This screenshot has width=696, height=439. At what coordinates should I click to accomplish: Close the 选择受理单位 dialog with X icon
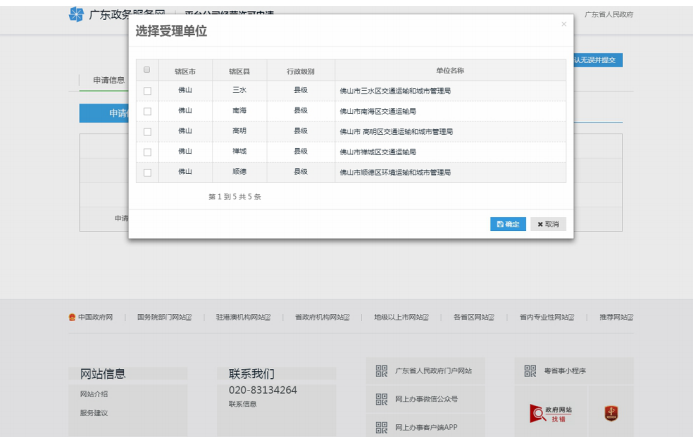[563, 23]
